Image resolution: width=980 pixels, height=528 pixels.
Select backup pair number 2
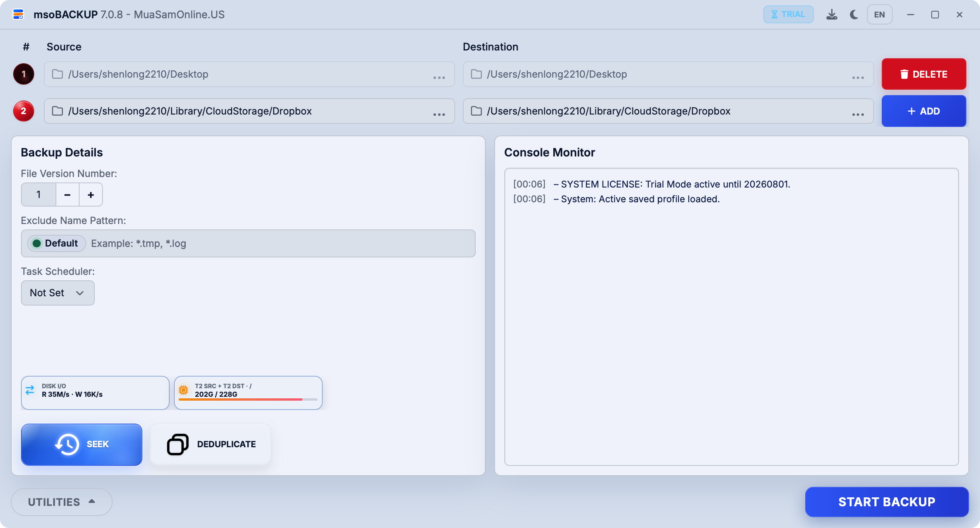24,111
